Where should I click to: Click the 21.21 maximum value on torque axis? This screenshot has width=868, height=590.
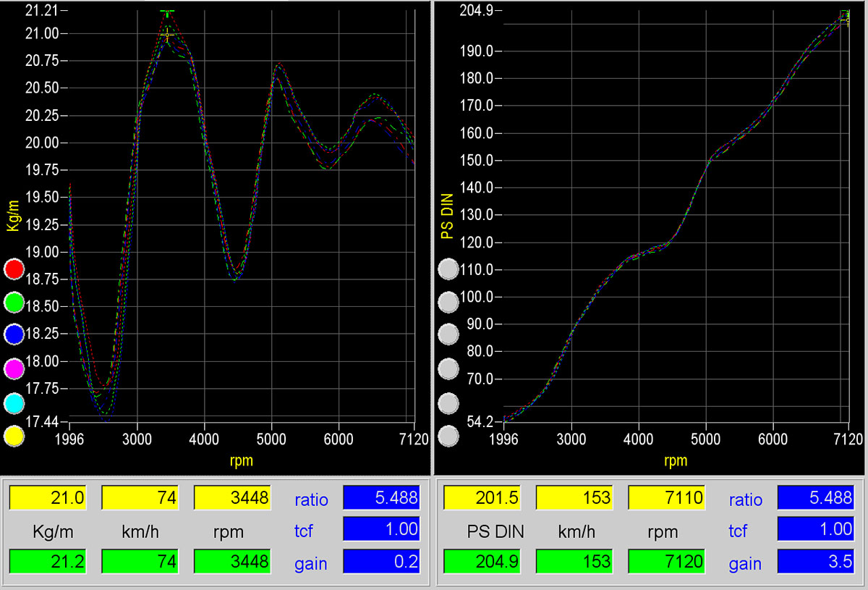[x=41, y=11]
